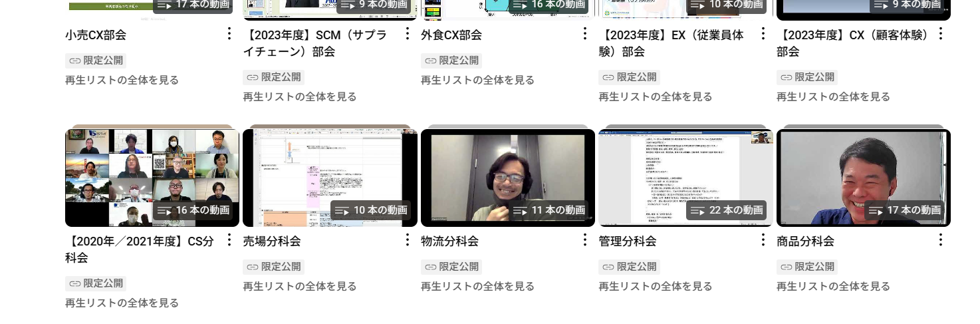
Task: Open three-dot menu for 【2020年／2021年度】CS分科会
Action: pyautogui.click(x=229, y=240)
